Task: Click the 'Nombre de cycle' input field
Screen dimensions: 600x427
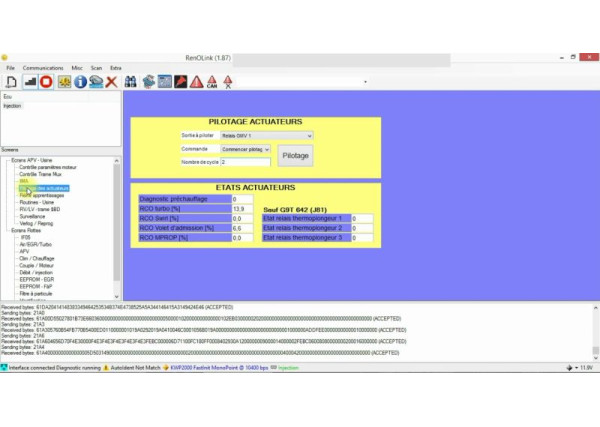Action: pos(244,161)
